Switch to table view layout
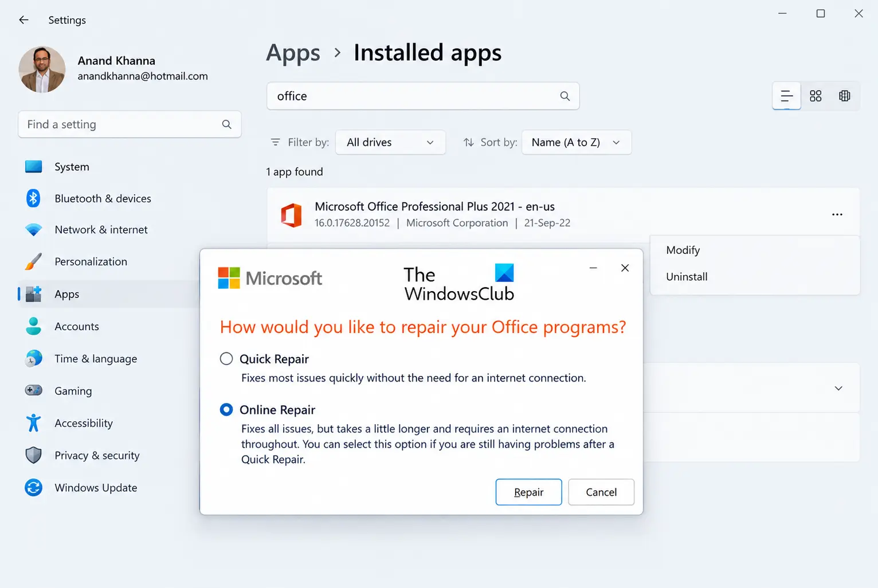Viewport: 878px width, 588px height. (845, 96)
